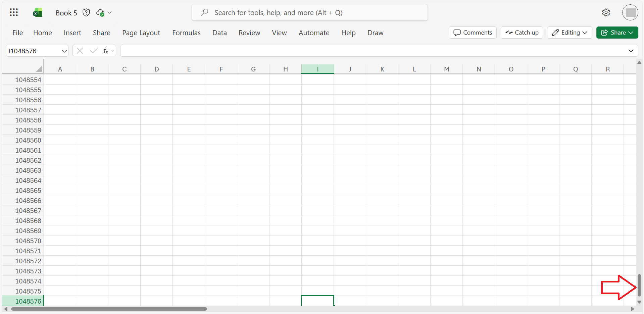The width and height of the screenshot is (644, 314).
Task: Click the insert function fx icon
Action: [106, 51]
